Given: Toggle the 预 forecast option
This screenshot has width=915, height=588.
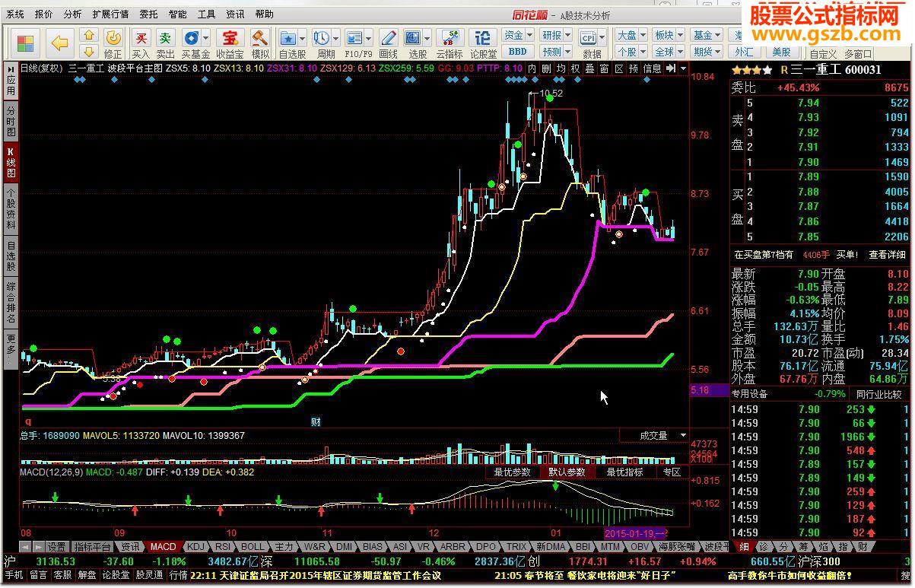Looking at the screenshot, I should [633, 68].
